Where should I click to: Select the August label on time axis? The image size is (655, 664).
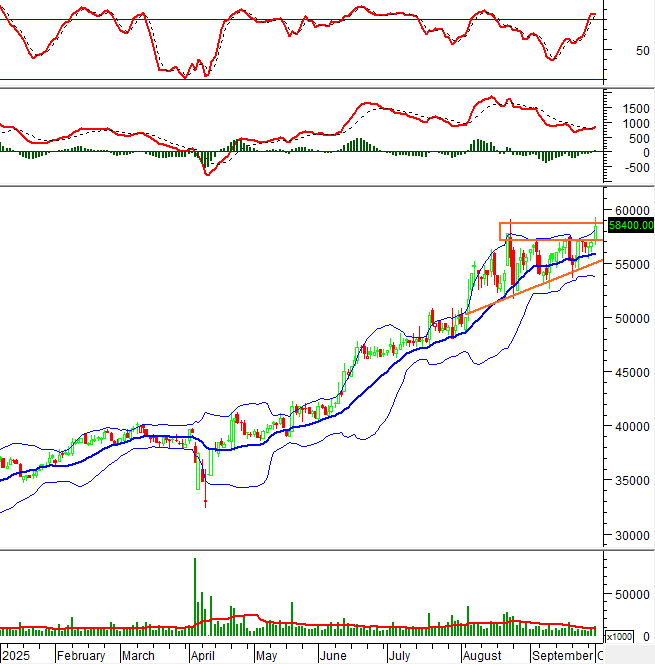pos(481,656)
